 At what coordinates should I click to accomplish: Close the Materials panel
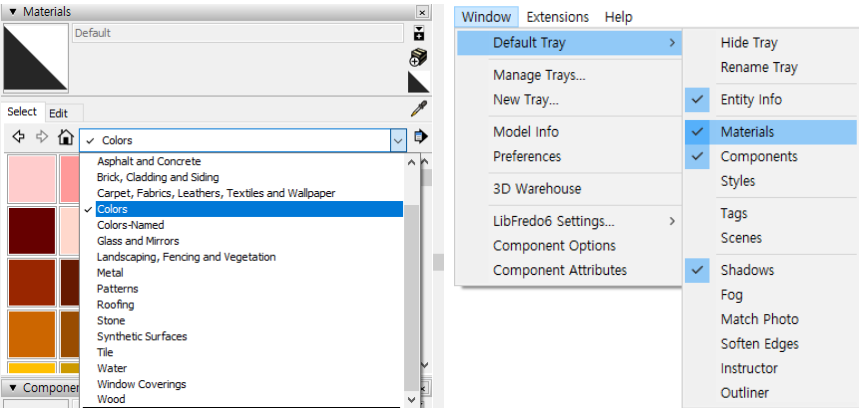(422, 12)
